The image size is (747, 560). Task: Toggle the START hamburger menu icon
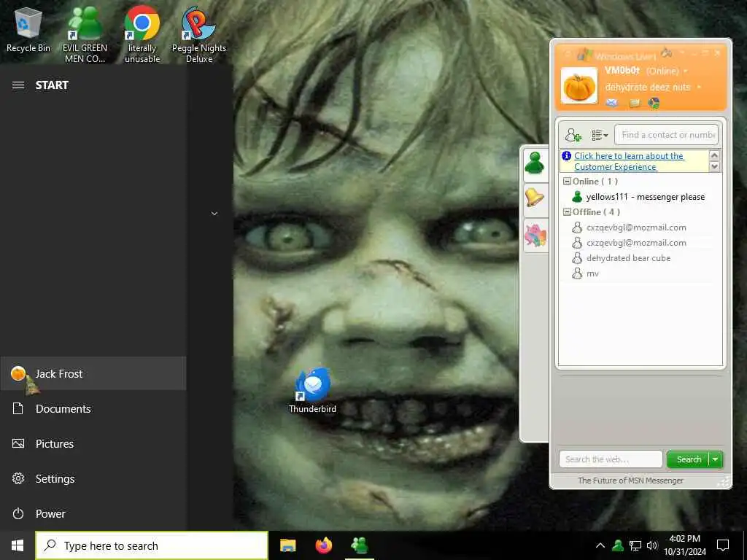tap(18, 85)
